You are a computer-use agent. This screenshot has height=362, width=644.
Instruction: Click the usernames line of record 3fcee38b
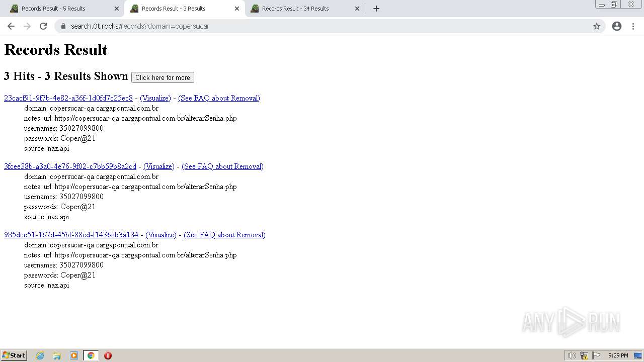64,197
